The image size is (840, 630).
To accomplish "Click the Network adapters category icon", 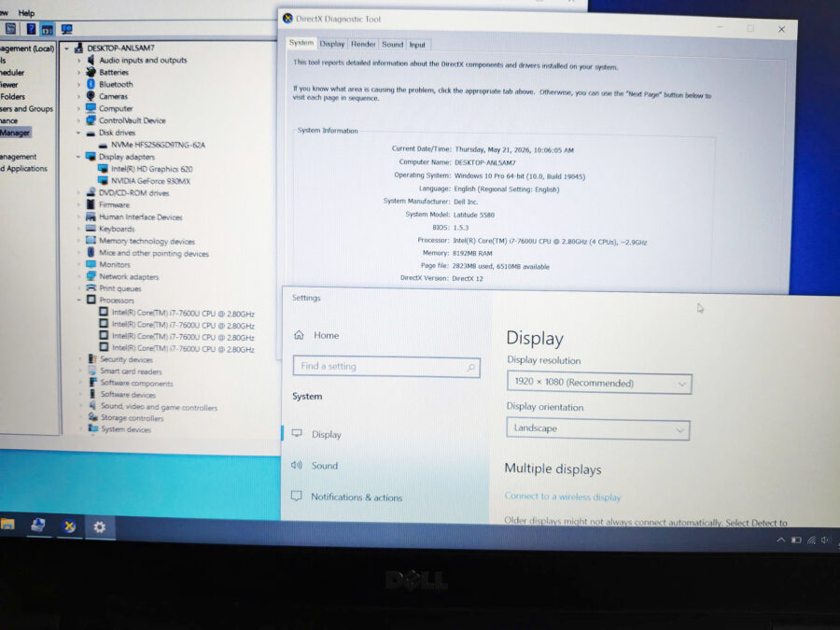I will click(91, 276).
